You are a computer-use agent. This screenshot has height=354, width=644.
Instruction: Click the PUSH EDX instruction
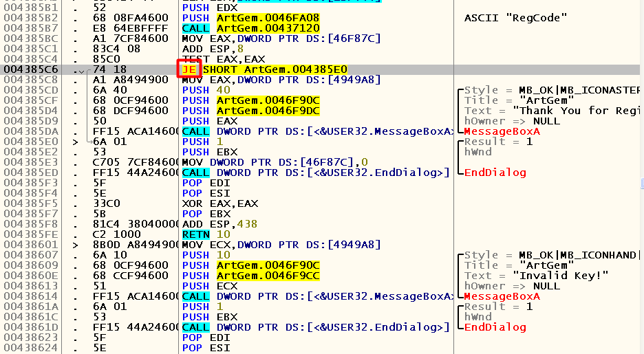click(x=210, y=8)
